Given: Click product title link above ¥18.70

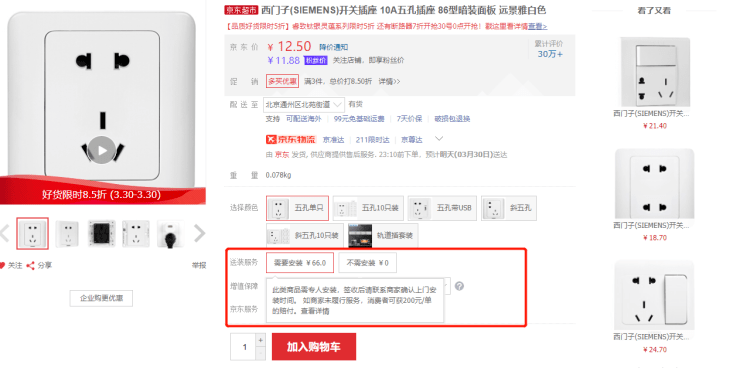Looking at the screenshot, I should [651, 226].
